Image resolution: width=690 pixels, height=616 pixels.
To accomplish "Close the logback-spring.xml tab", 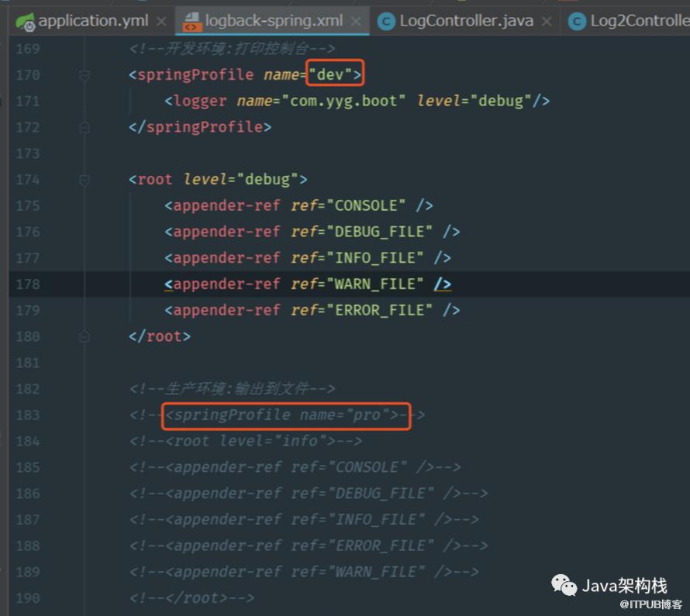I will click(356, 21).
